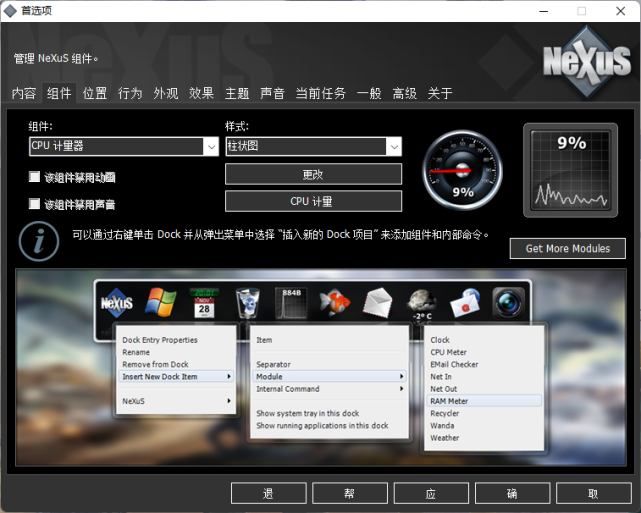Click the diamond icon in the title bar

(10, 11)
